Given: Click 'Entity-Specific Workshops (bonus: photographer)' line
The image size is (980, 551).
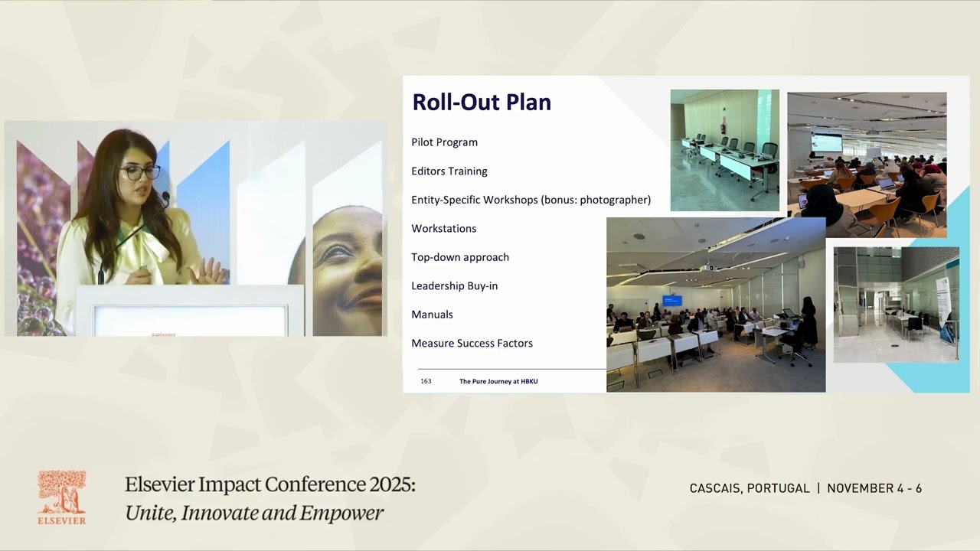Looking at the screenshot, I should click(531, 200).
